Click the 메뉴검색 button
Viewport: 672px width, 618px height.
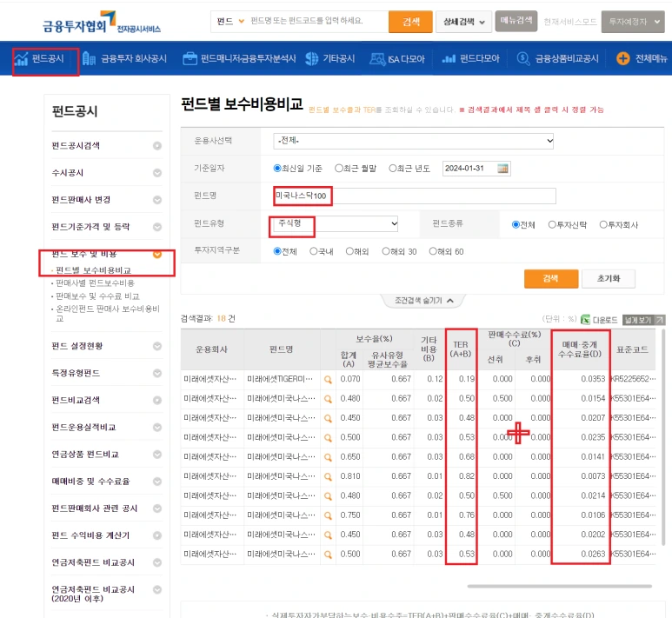pyautogui.click(x=516, y=21)
